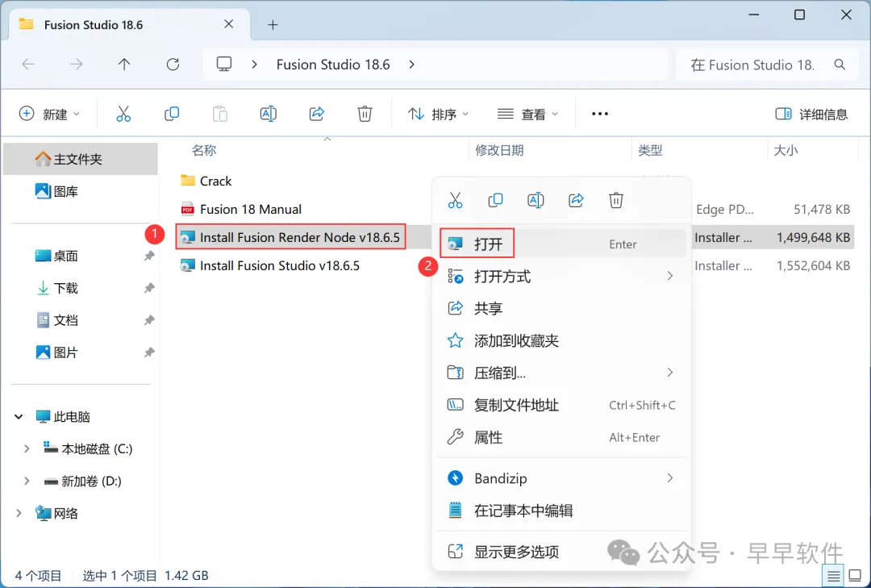Close the Fusion Studio 18.6 tab

[228, 24]
